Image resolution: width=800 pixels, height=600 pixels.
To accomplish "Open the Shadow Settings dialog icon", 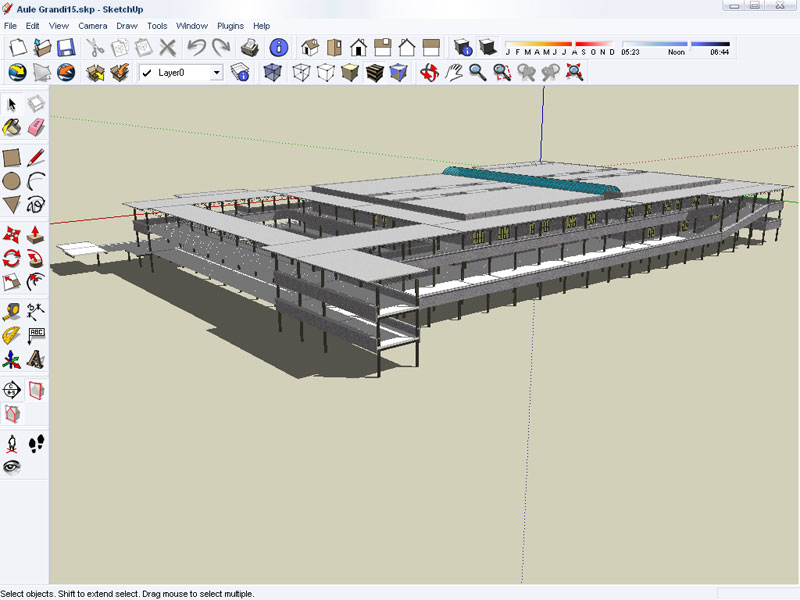I will 463,47.
